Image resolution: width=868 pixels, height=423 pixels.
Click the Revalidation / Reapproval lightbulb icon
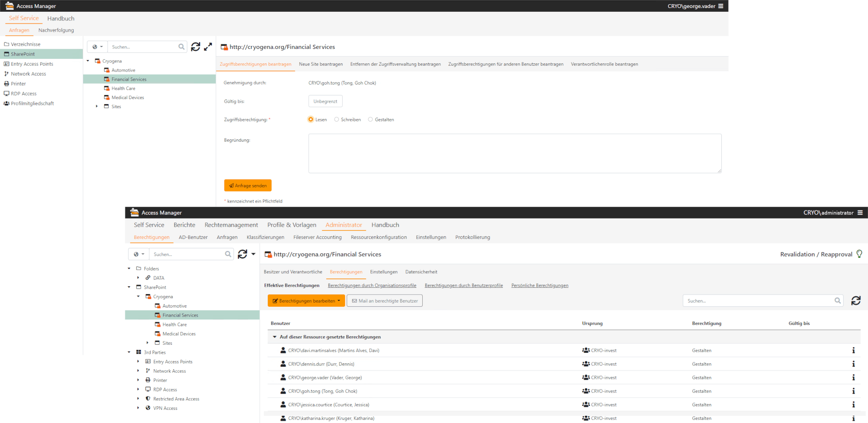pos(859,254)
